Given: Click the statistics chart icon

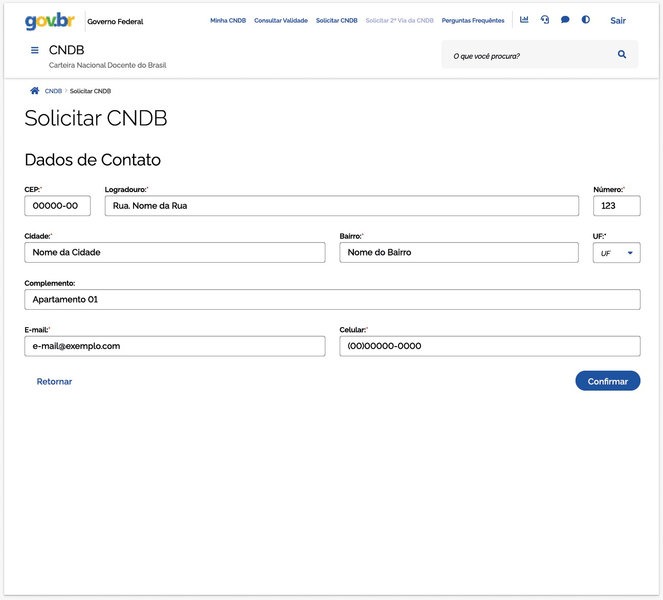Looking at the screenshot, I should 524,20.
